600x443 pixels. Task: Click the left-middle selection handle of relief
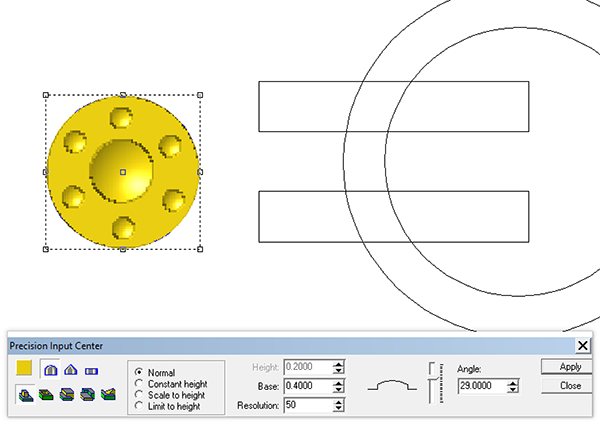pyautogui.click(x=46, y=172)
